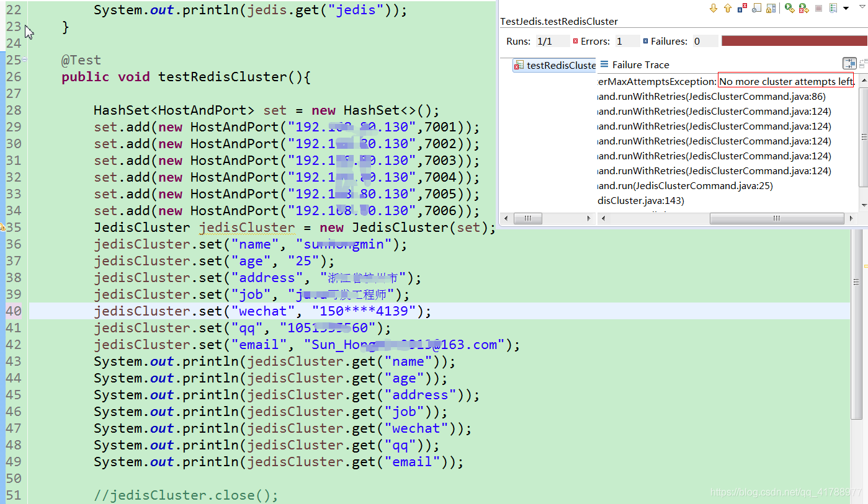Click the Errors indicator icon
Screen dimensions: 868x504
[576, 41]
